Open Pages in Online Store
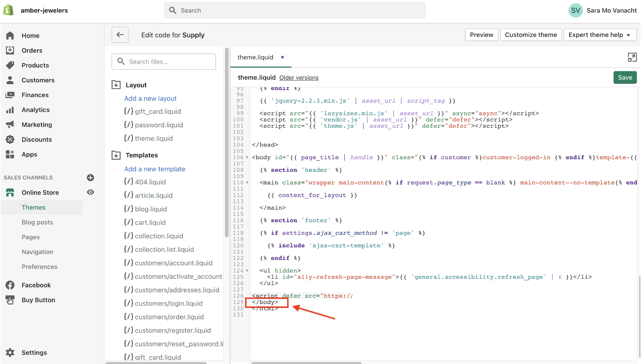The image size is (642, 364). 31,237
